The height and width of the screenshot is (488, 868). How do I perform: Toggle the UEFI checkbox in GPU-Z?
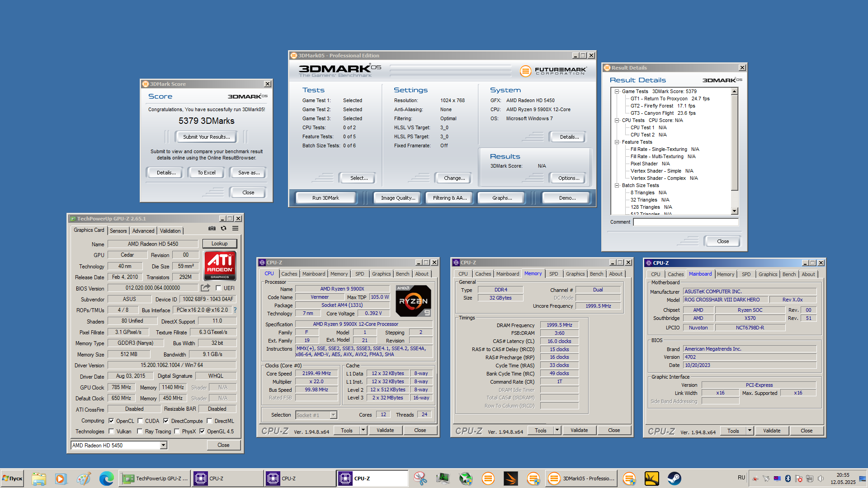pos(218,288)
